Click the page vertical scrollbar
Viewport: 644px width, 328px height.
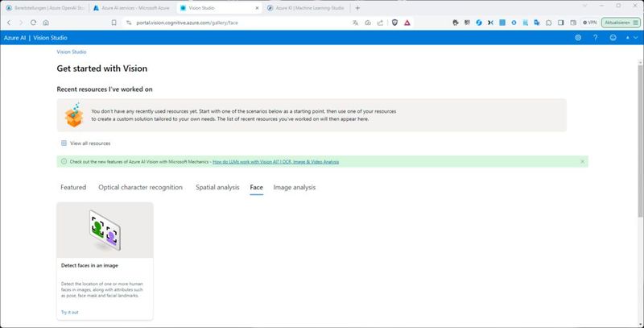(641, 141)
